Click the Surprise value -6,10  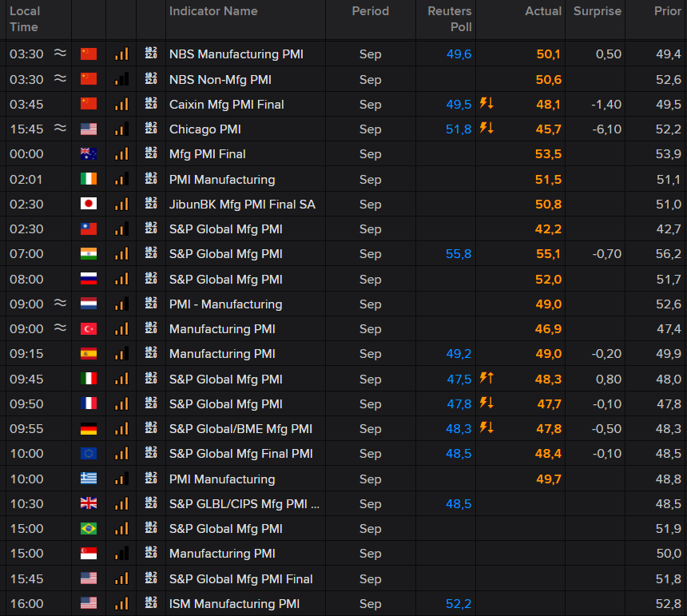pos(607,129)
